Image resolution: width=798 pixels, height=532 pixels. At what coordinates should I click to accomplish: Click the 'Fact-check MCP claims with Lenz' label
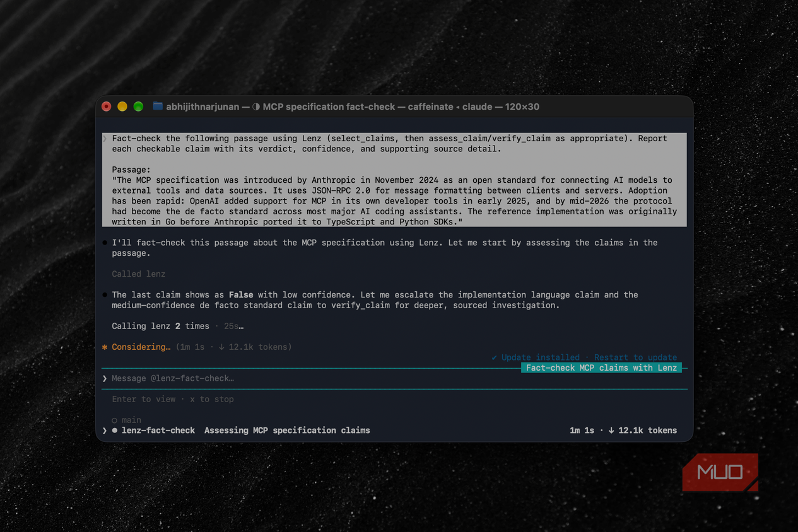(x=601, y=367)
